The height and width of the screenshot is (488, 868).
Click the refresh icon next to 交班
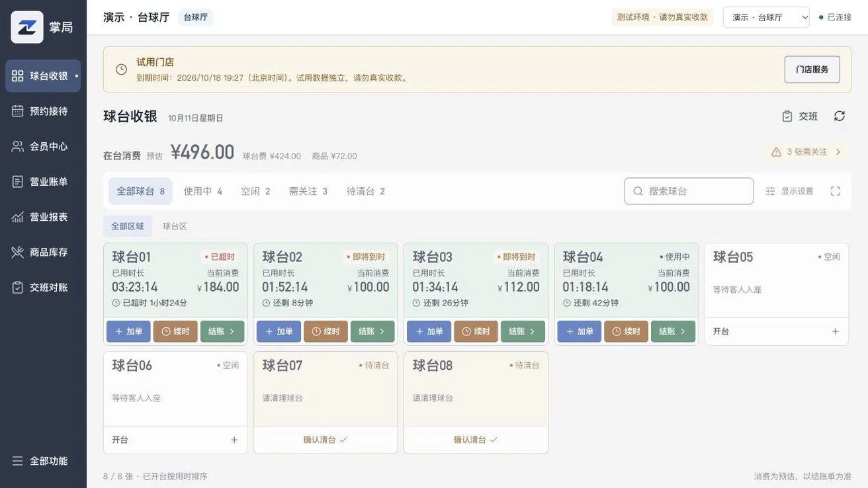840,116
